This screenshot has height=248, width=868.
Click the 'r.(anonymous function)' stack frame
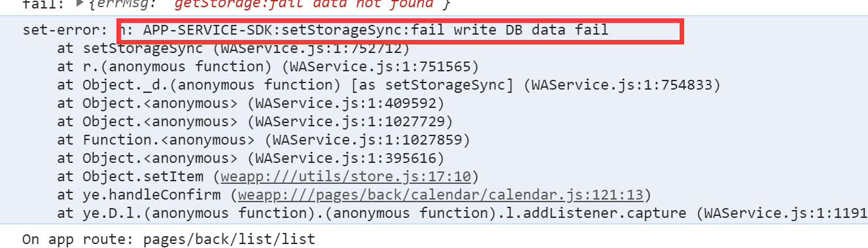(x=268, y=66)
